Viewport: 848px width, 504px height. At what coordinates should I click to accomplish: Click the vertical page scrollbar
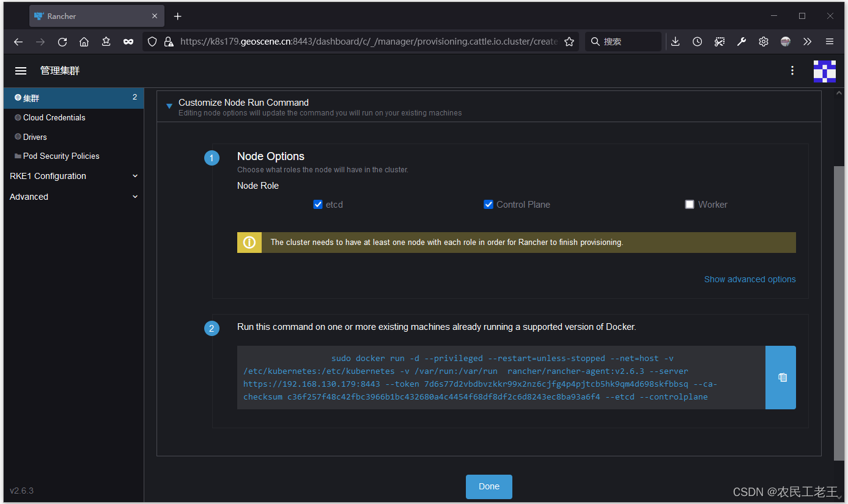click(839, 313)
